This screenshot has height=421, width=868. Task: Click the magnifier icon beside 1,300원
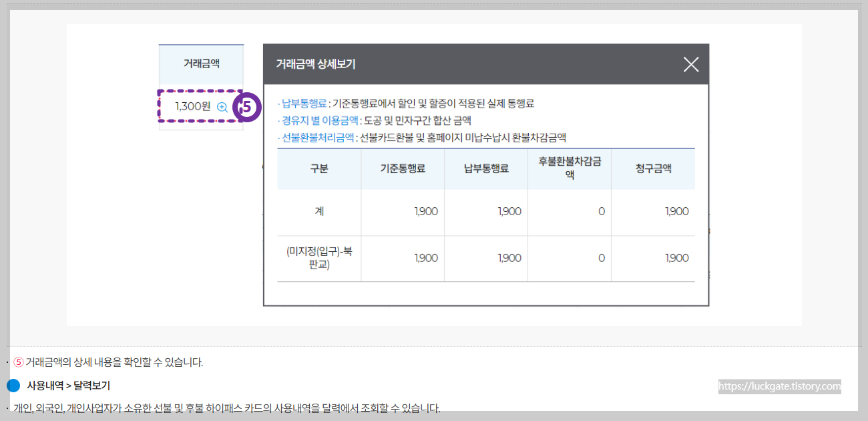click(x=222, y=106)
